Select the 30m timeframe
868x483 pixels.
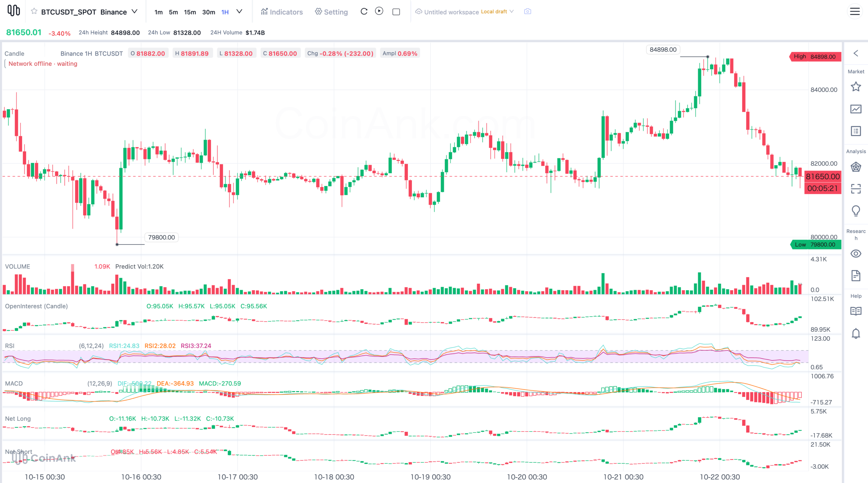click(x=209, y=12)
